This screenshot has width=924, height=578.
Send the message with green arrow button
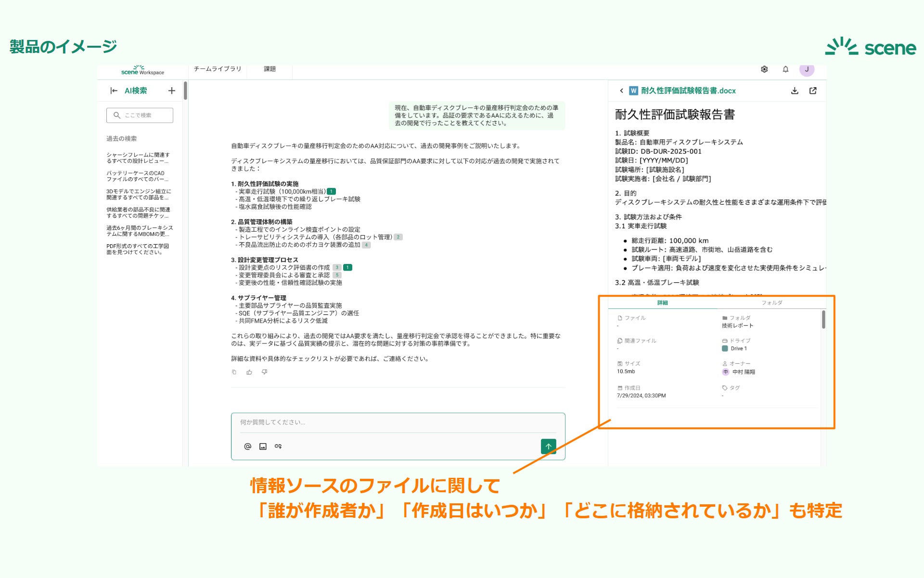pos(548,447)
